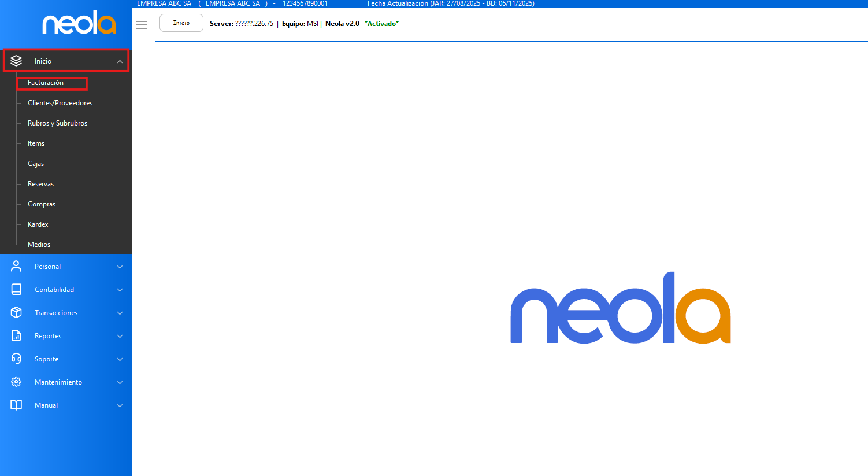Expand the Contabilidad chevron arrow
Image resolution: width=868 pixels, height=476 pixels.
(x=120, y=290)
